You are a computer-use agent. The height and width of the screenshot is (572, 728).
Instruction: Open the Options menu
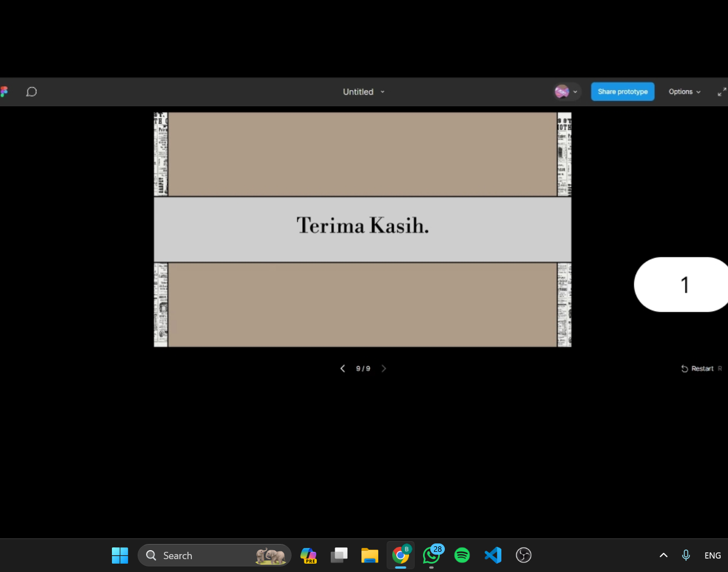click(684, 92)
